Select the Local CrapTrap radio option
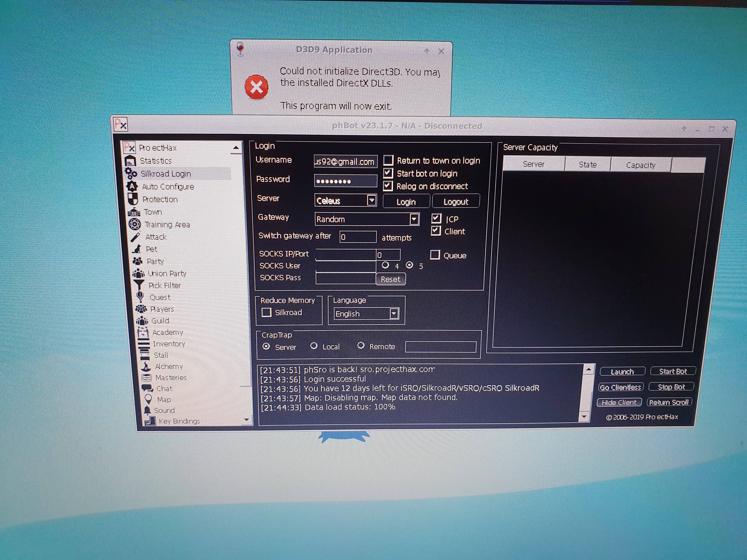This screenshot has width=747, height=560. (x=314, y=346)
